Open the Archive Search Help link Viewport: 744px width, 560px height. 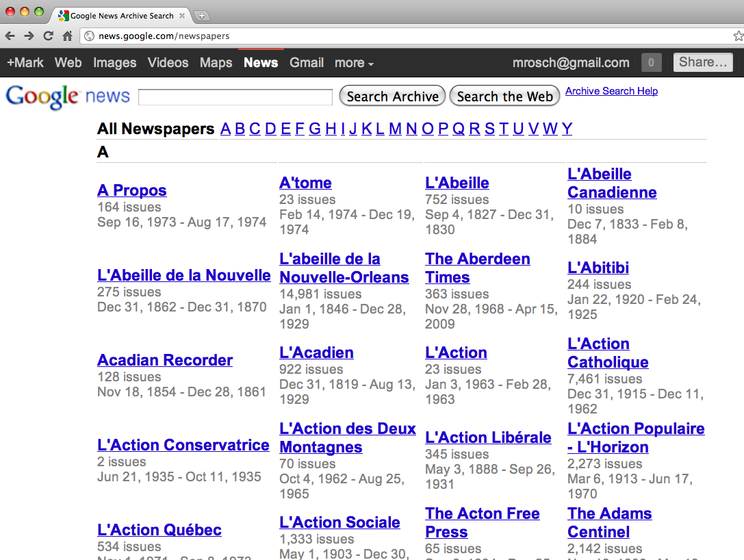[611, 90]
